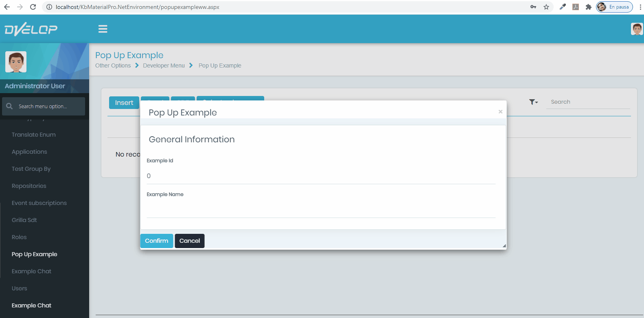Open the dimmed Example Chat menu item

click(x=31, y=271)
